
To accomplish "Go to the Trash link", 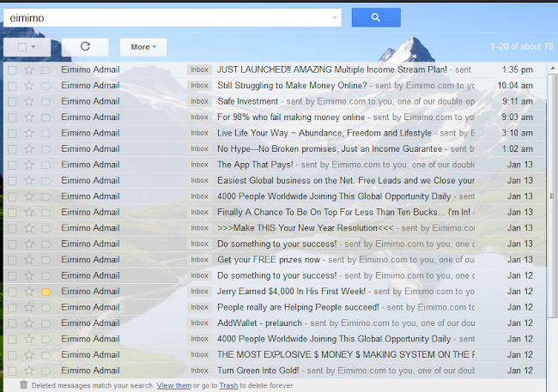I will pos(228,386).
